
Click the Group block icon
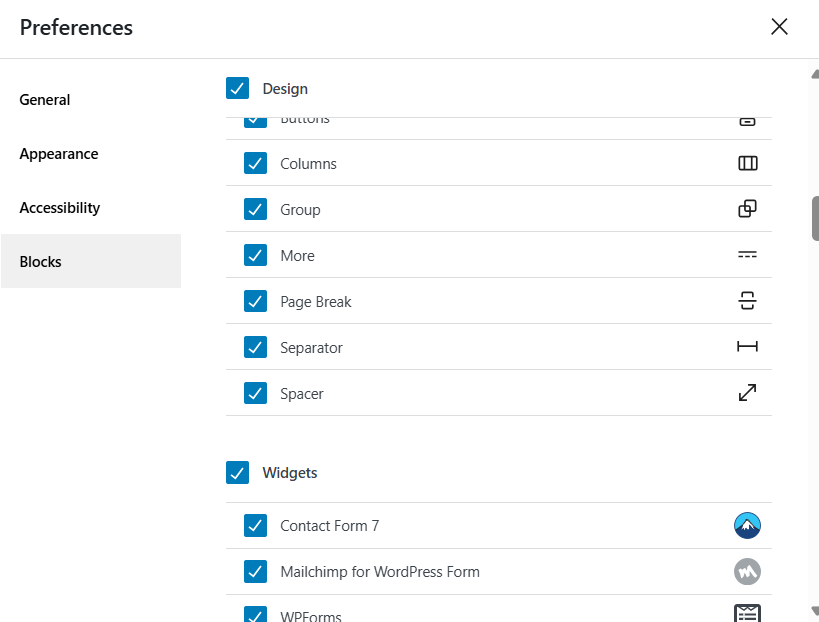747,209
